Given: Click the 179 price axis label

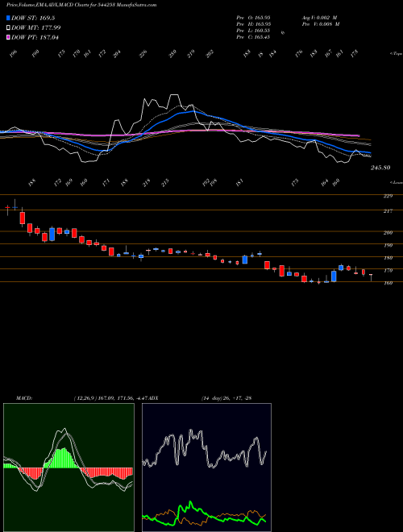Looking at the screenshot, I should coord(388,270).
